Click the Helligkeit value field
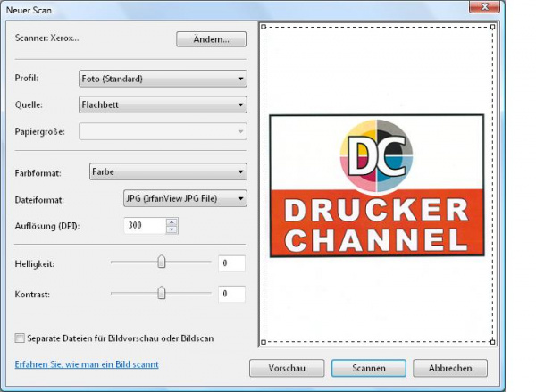The width and height of the screenshot is (536, 392). pyautogui.click(x=230, y=263)
